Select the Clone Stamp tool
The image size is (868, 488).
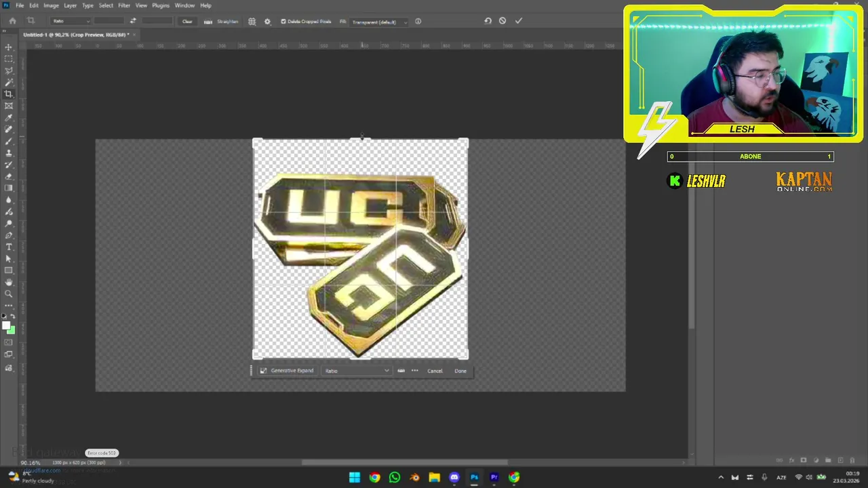[9, 153]
